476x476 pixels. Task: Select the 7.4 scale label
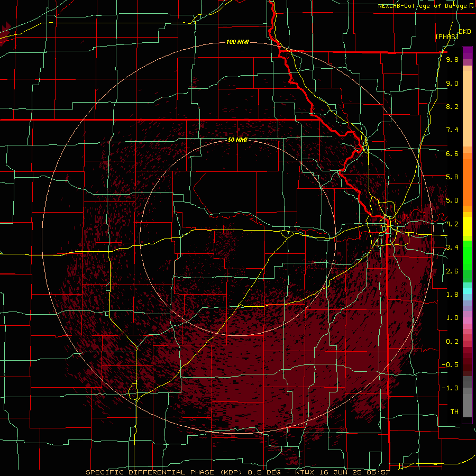pos(452,130)
